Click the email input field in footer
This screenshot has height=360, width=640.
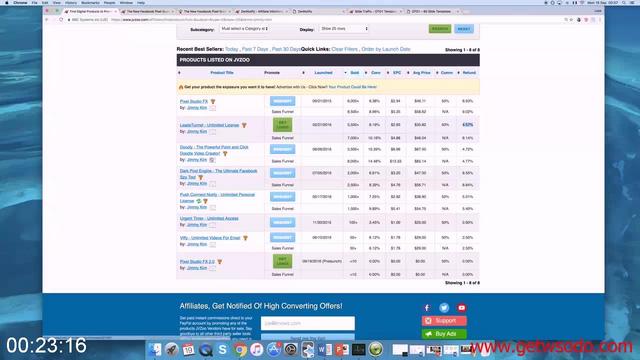(308, 323)
